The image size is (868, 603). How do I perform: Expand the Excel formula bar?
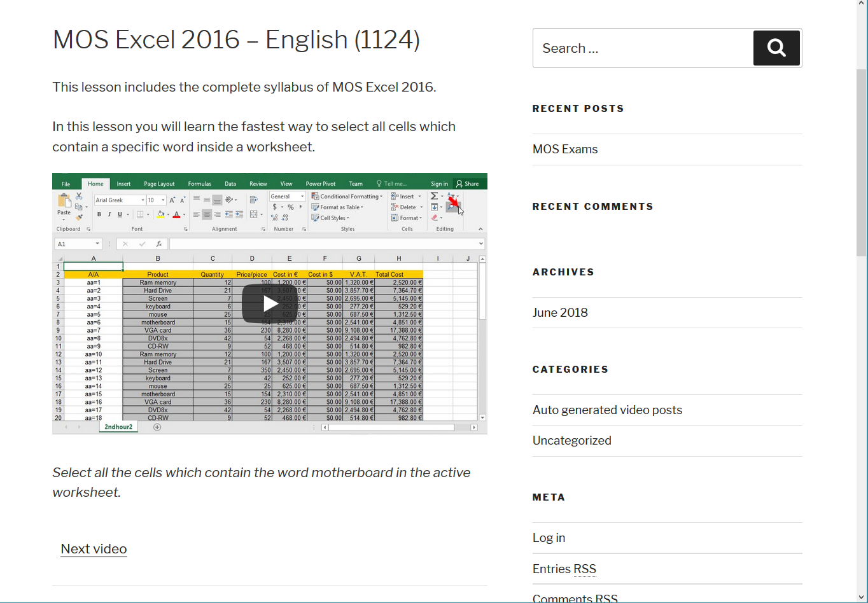[x=481, y=244]
